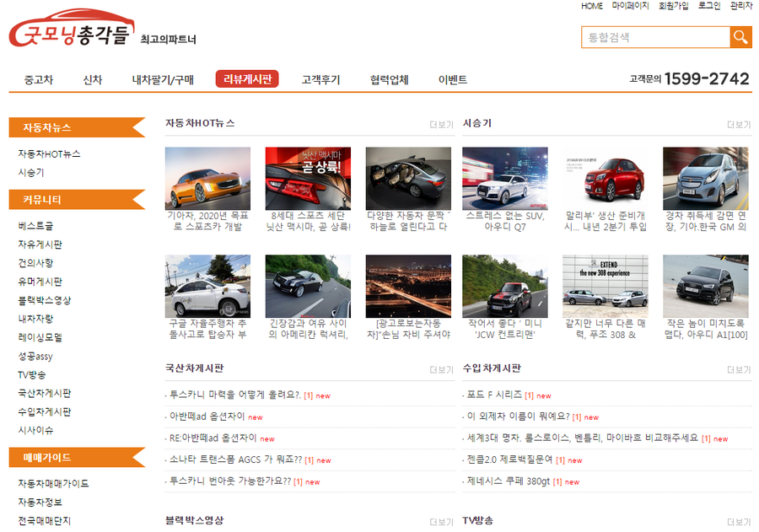Open 자동차정보 in the sidebar

point(40,502)
